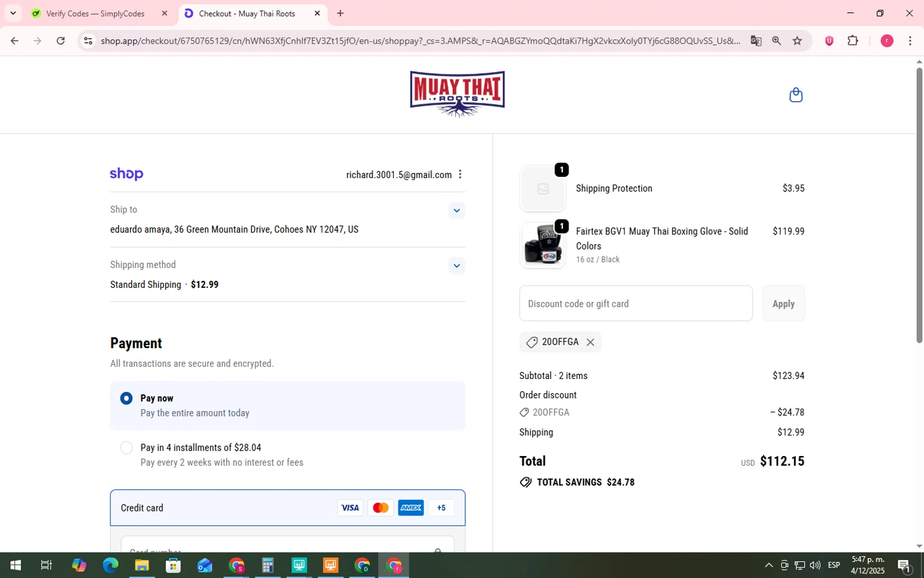Select the Pay now radio option

(126, 398)
